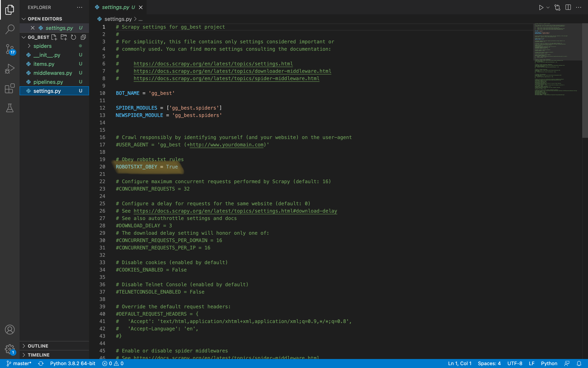
Task: Open the breadcrumb ellipsis symbol picker
Action: point(140,19)
